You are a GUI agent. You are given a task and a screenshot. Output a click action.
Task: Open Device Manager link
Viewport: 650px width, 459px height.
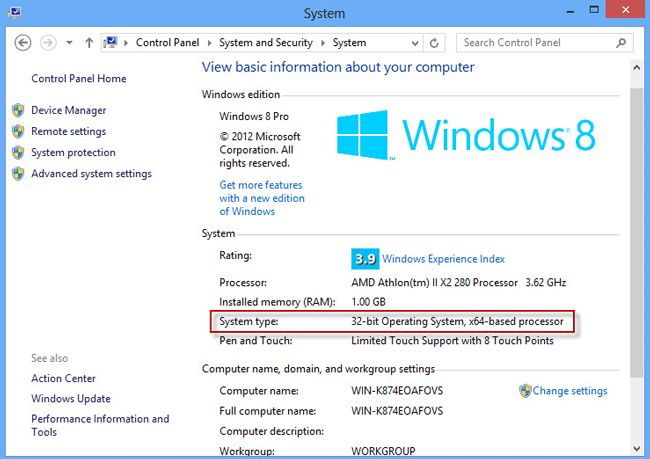coord(69,110)
